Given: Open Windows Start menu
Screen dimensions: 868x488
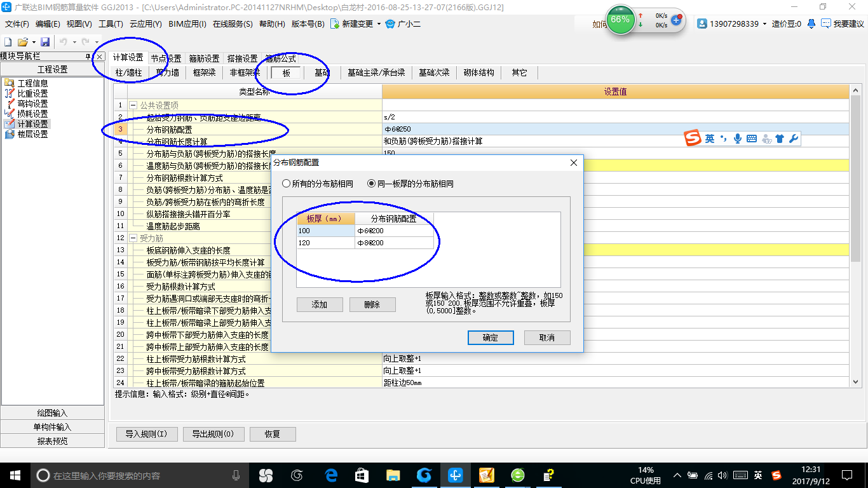Looking at the screenshot, I should click(x=15, y=475).
